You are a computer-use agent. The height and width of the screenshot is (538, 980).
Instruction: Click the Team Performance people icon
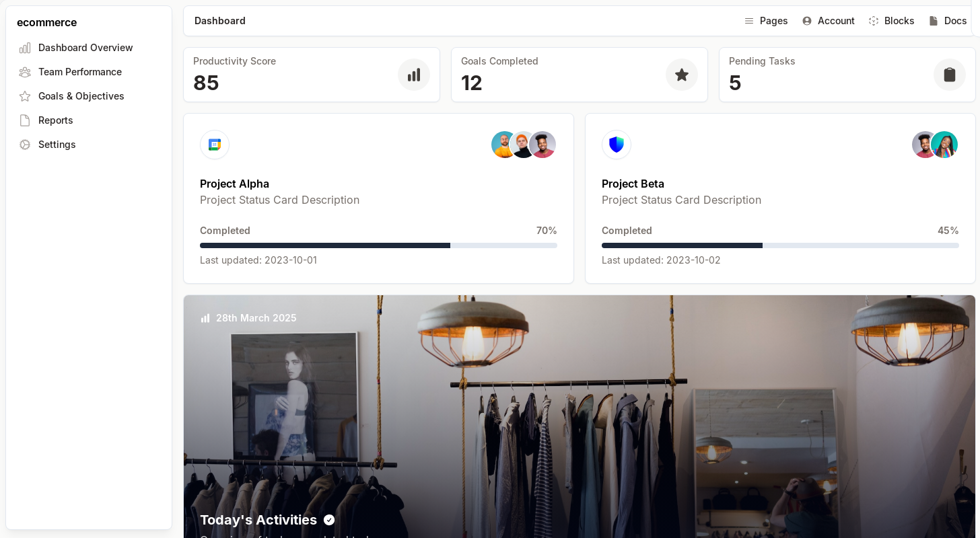pyautogui.click(x=25, y=72)
